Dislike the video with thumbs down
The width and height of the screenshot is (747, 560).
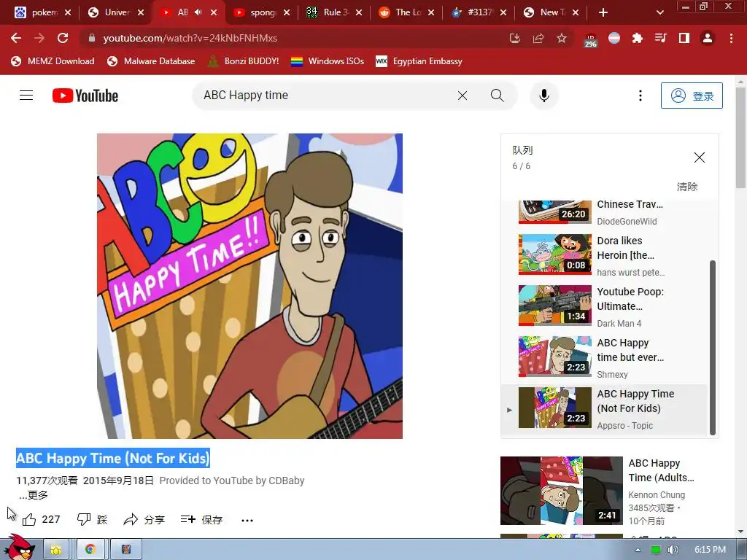pos(92,519)
